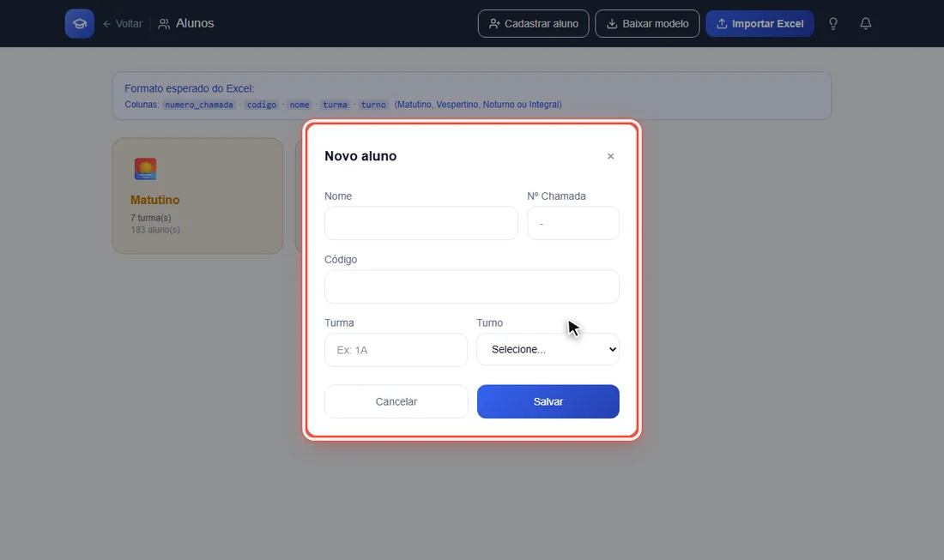Click the Alunos people icon in header
Viewport: 944px width, 560px height.
tap(164, 23)
